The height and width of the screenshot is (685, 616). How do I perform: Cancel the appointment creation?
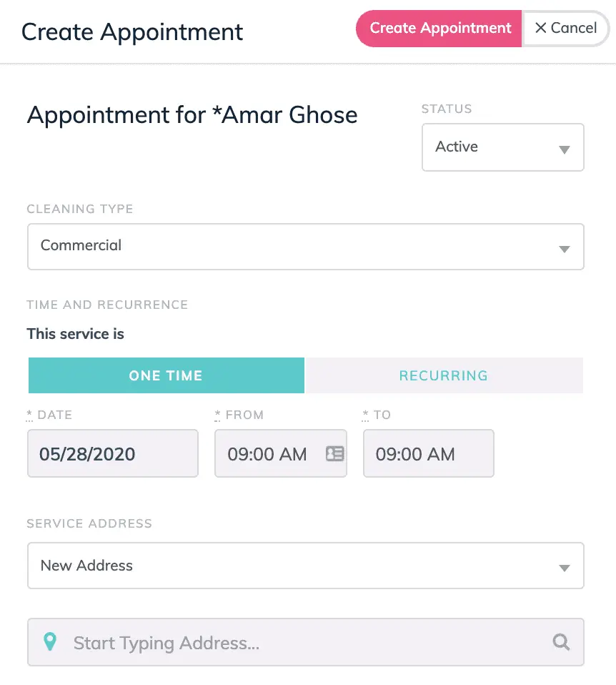(566, 29)
